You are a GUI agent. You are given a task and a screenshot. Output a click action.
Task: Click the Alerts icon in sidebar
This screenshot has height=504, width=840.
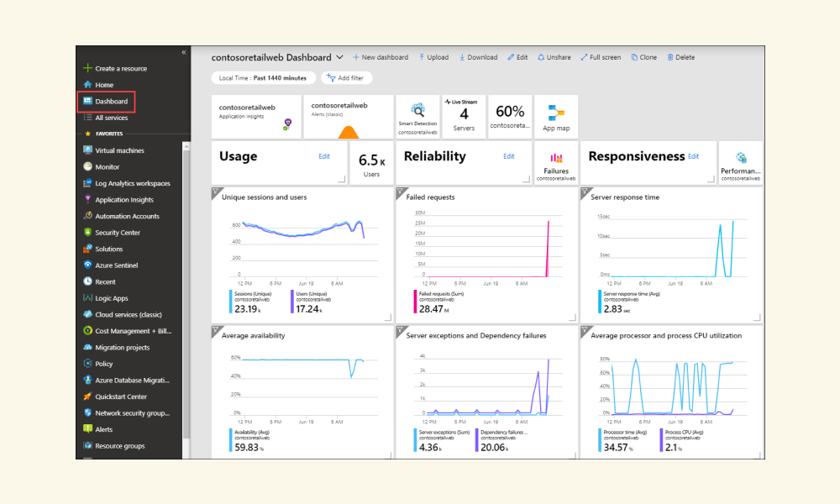pyautogui.click(x=88, y=429)
